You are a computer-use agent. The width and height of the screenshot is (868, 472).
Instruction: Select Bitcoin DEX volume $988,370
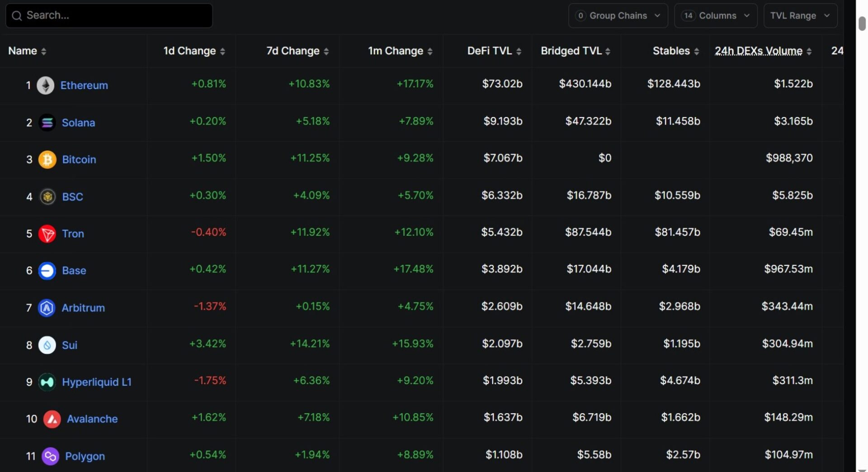pos(789,158)
